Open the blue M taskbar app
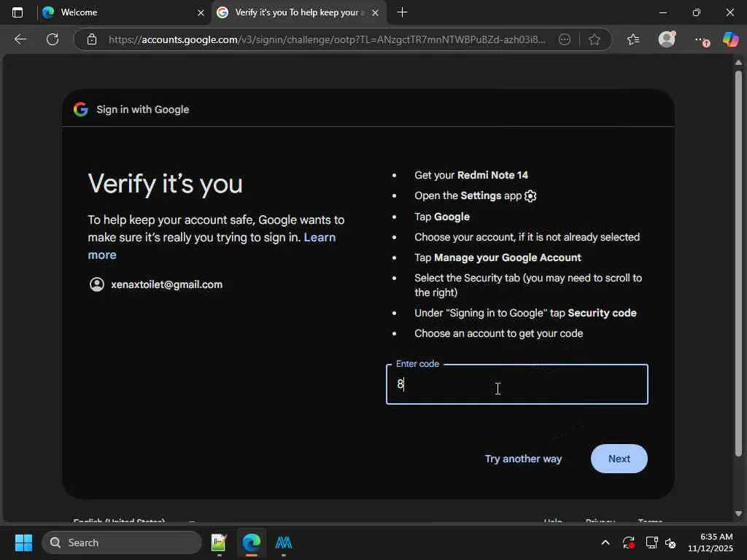747x560 pixels. pyautogui.click(x=284, y=542)
